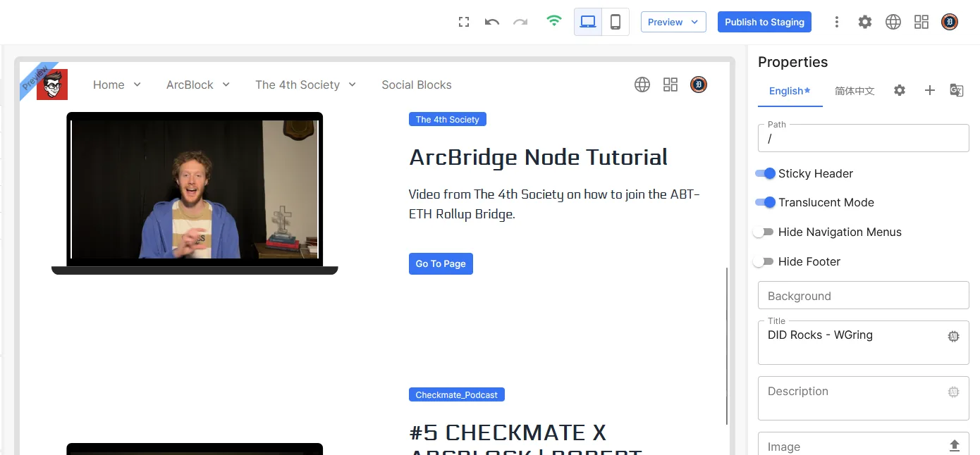The width and height of the screenshot is (980, 455).
Task: Expand The 4th Society menu chevron
Action: click(x=352, y=85)
